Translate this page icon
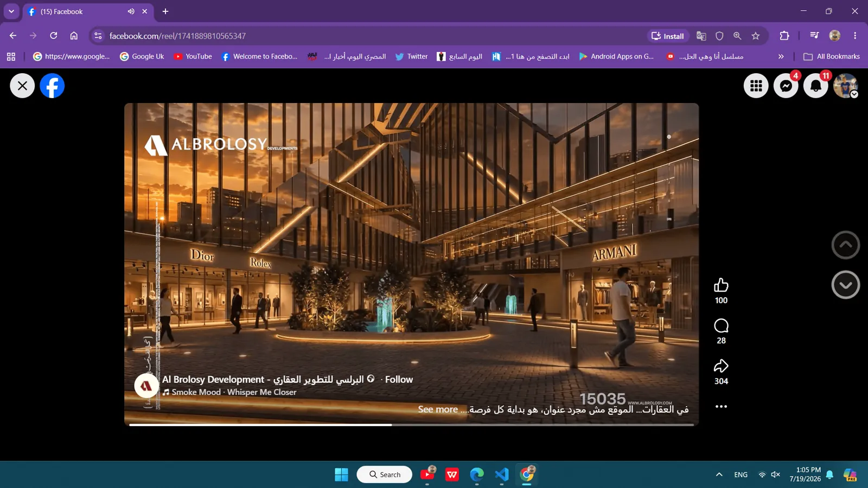868x488 pixels. point(701,36)
